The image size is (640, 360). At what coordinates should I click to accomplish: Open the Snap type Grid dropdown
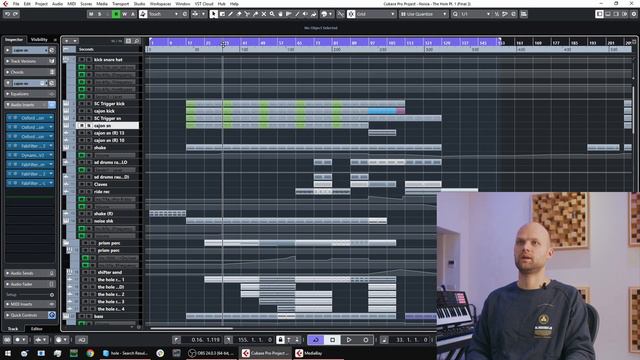tap(376, 14)
